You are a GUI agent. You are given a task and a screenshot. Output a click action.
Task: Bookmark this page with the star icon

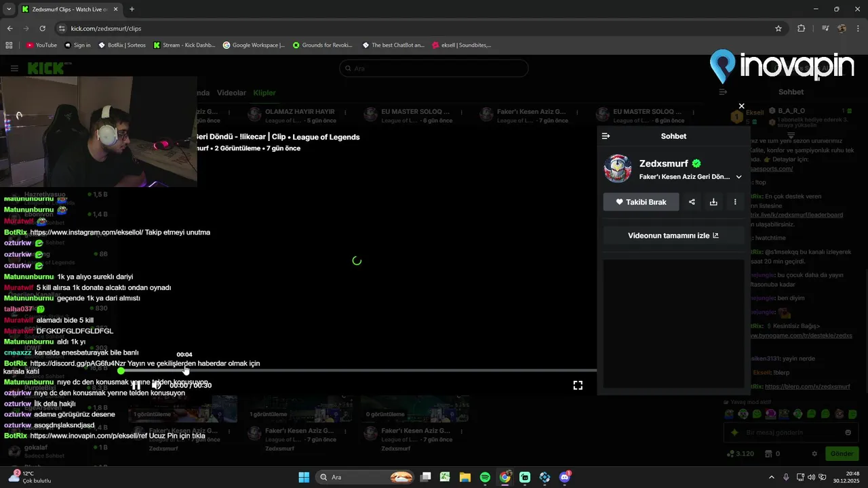click(x=778, y=28)
